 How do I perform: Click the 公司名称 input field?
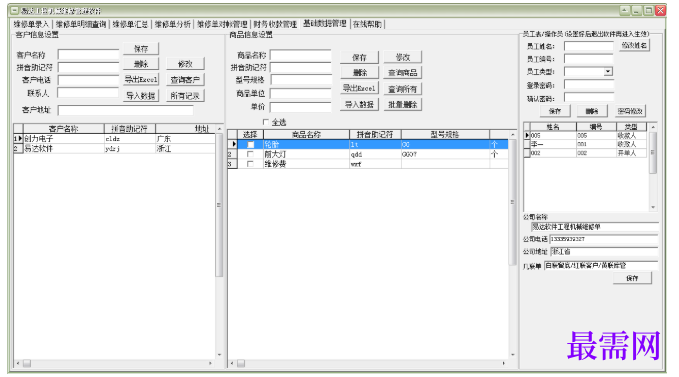(x=595, y=227)
